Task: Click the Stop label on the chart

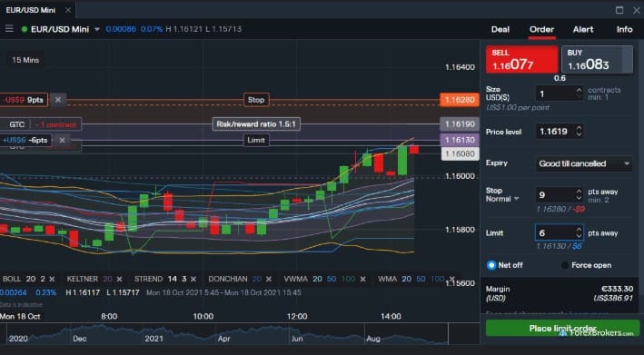Action: pyautogui.click(x=256, y=100)
